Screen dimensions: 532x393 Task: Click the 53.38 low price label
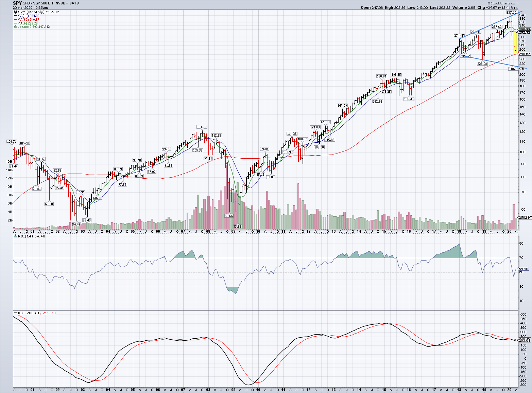pos(237,226)
